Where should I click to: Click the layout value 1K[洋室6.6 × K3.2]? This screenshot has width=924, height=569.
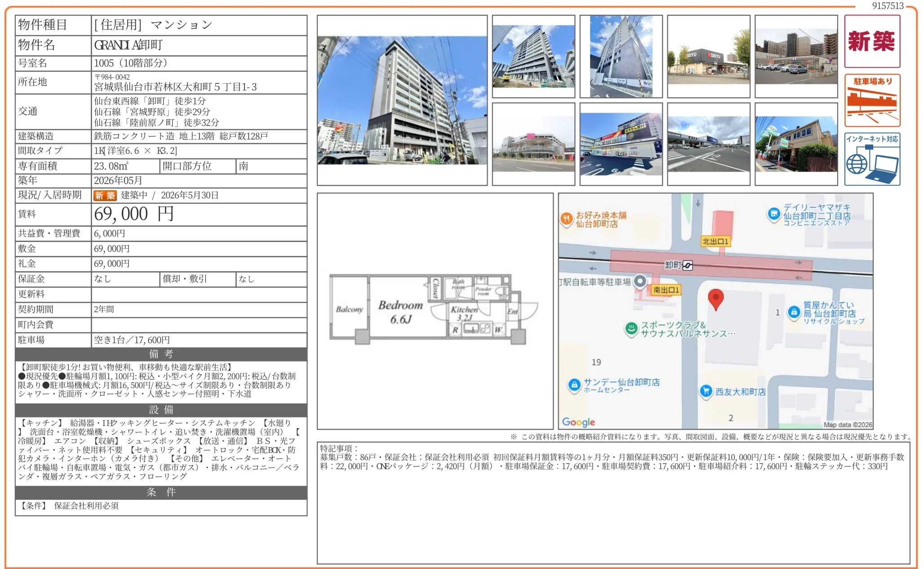pos(135,151)
